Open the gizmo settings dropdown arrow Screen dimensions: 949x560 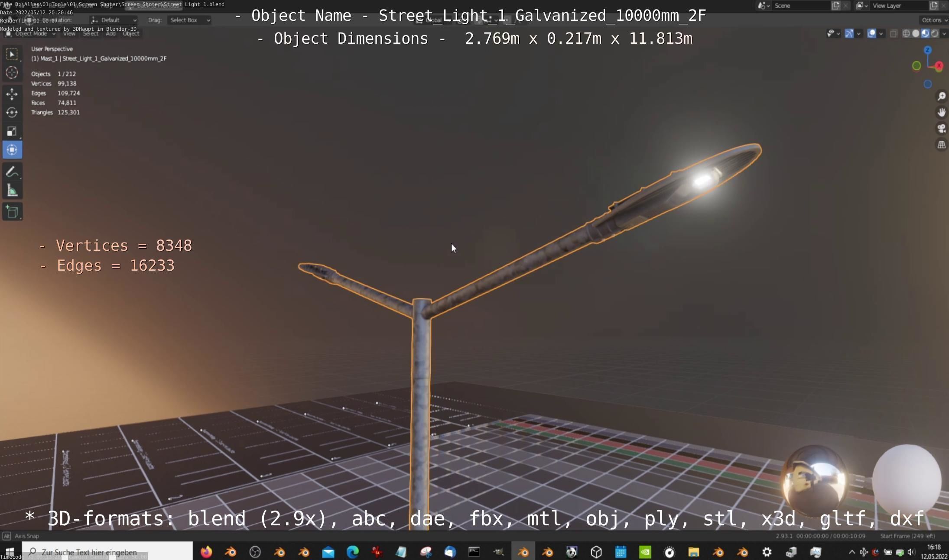(859, 33)
